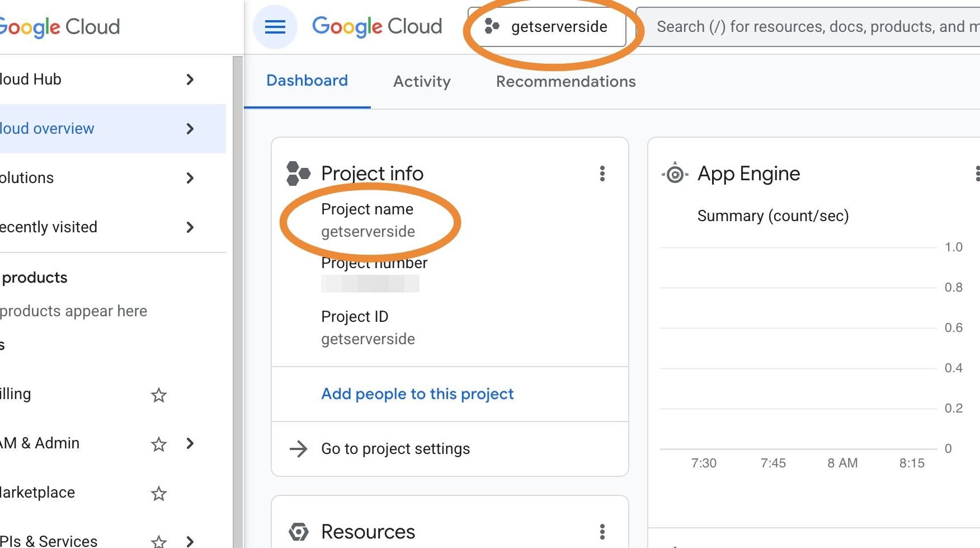Screen dimensions: 980x548
Task: Pin Billing using its star
Action: tap(158, 395)
